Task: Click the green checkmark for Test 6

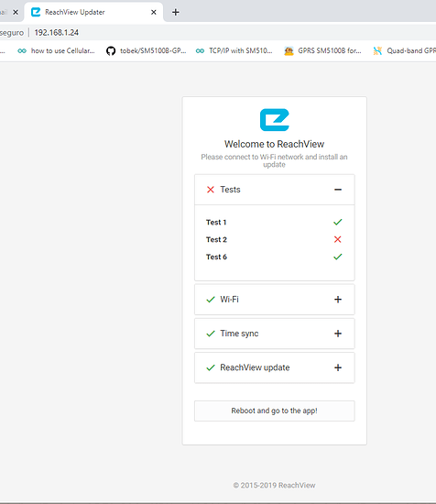Action: click(338, 257)
